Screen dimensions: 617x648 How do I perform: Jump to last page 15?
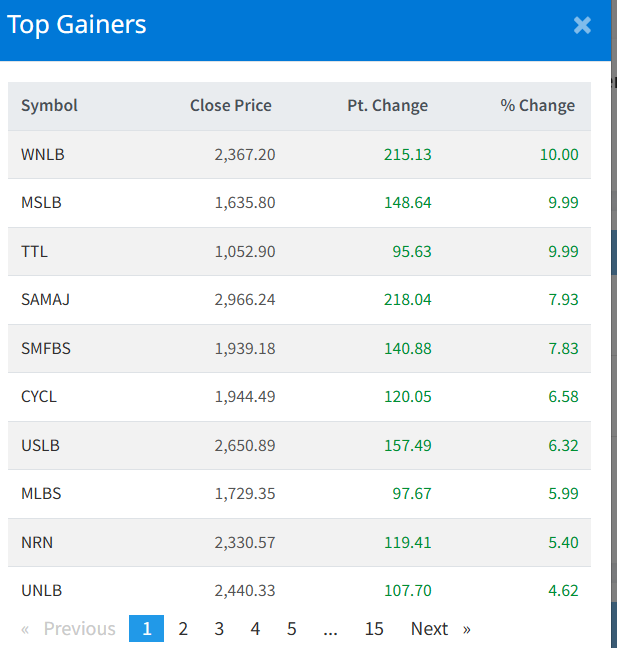click(x=374, y=629)
